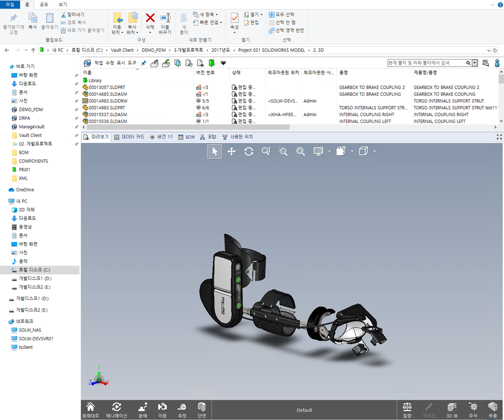Open the 포함 contains tab

pyautogui.click(x=209, y=137)
